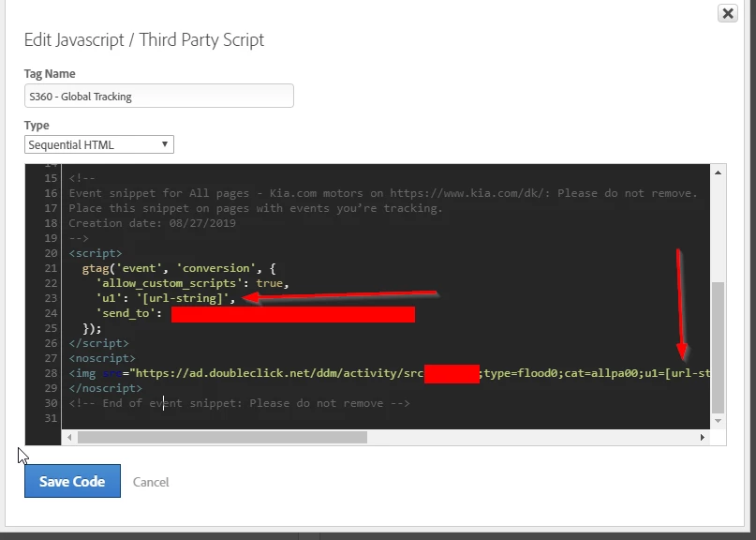Click the Creation date: 08/27/2019 comment
The image size is (756, 540).
[153, 223]
